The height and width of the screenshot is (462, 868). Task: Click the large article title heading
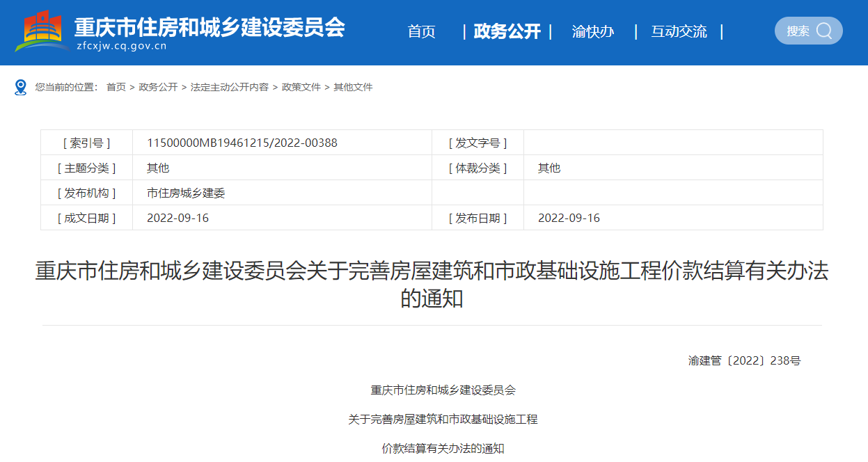click(432, 285)
